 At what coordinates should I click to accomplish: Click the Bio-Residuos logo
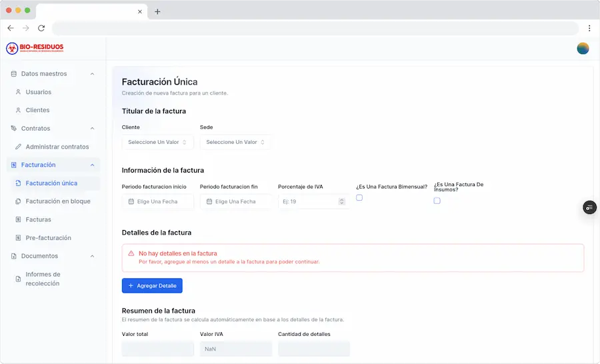(35, 48)
